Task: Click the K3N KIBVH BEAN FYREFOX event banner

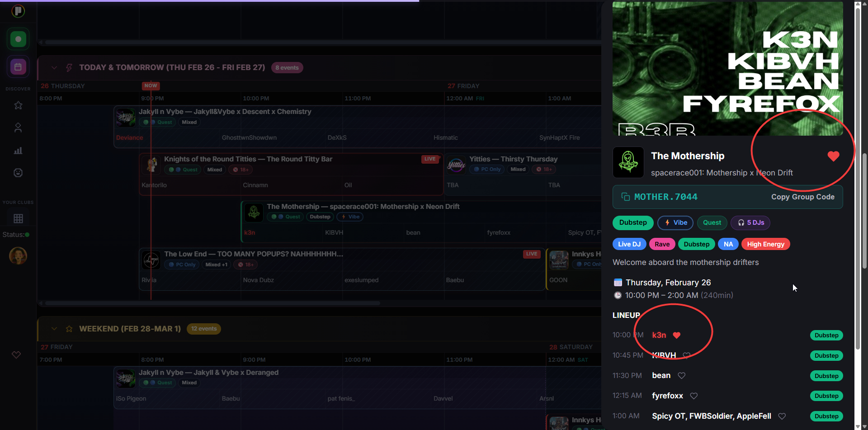Action: click(727, 68)
